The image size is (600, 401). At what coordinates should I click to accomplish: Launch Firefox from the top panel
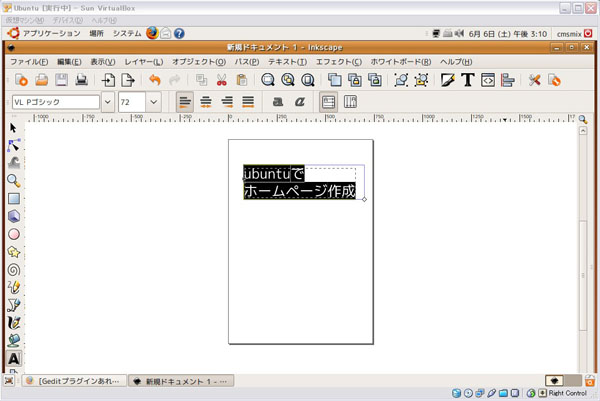[152, 33]
